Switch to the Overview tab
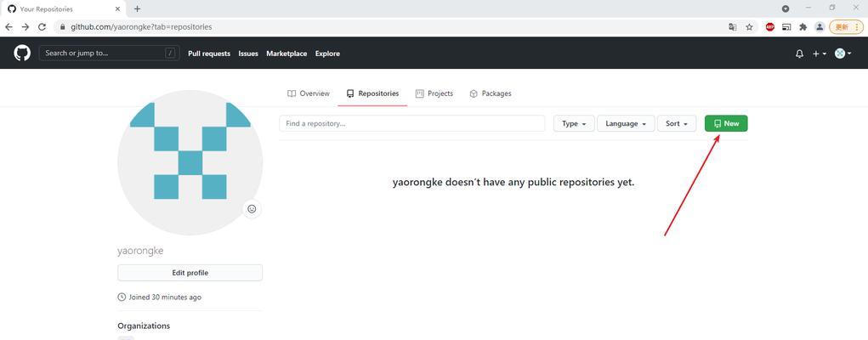This screenshot has height=340, width=868. (309, 93)
